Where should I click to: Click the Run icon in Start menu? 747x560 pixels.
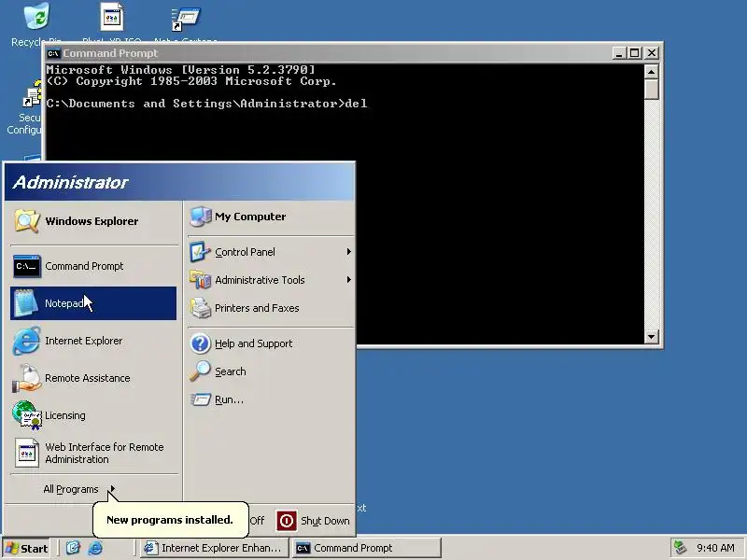[x=201, y=399]
